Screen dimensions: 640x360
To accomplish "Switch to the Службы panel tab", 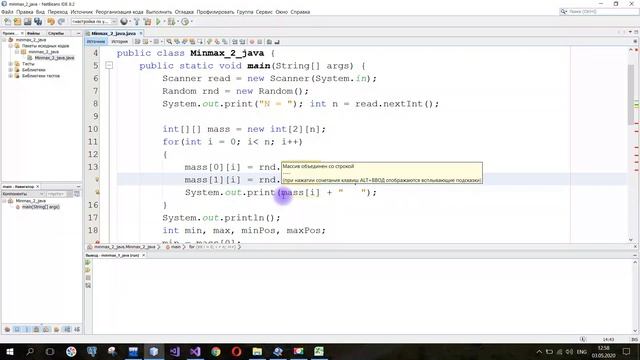I will (56, 33).
